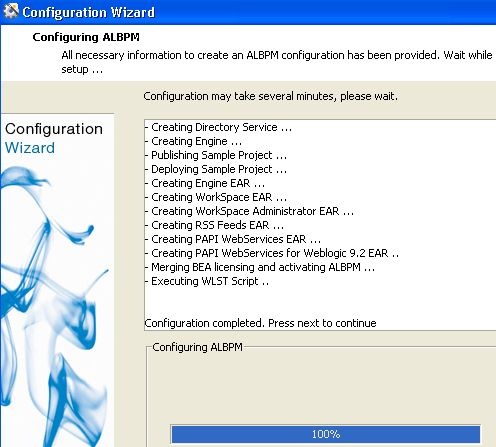Image resolution: width=496 pixels, height=447 pixels.
Task: Select the 'Creating Engine ...' log line
Action: coord(193,141)
